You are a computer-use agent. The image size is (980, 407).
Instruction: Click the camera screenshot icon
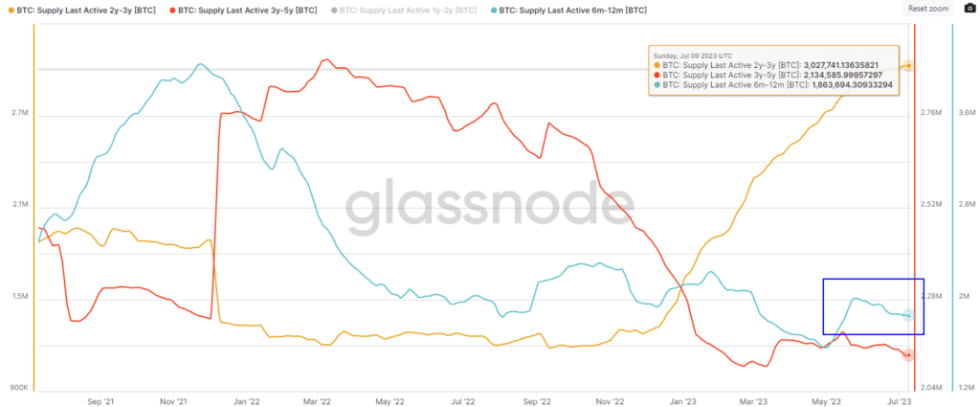[x=969, y=8]
